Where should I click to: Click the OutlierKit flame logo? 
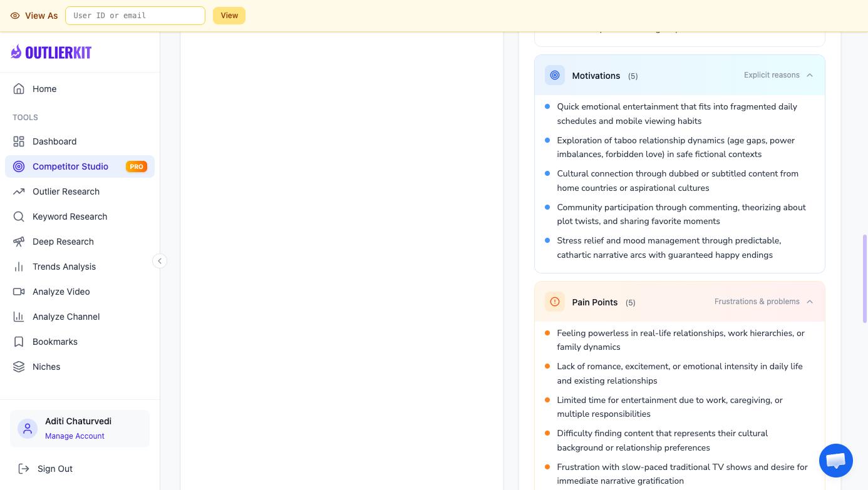[16, 52]
